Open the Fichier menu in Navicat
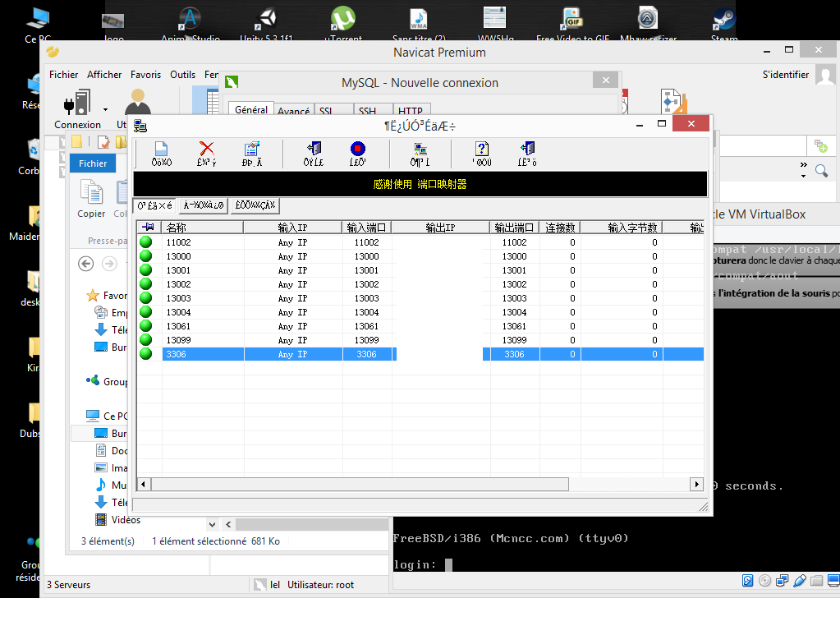 coord(64,75)
